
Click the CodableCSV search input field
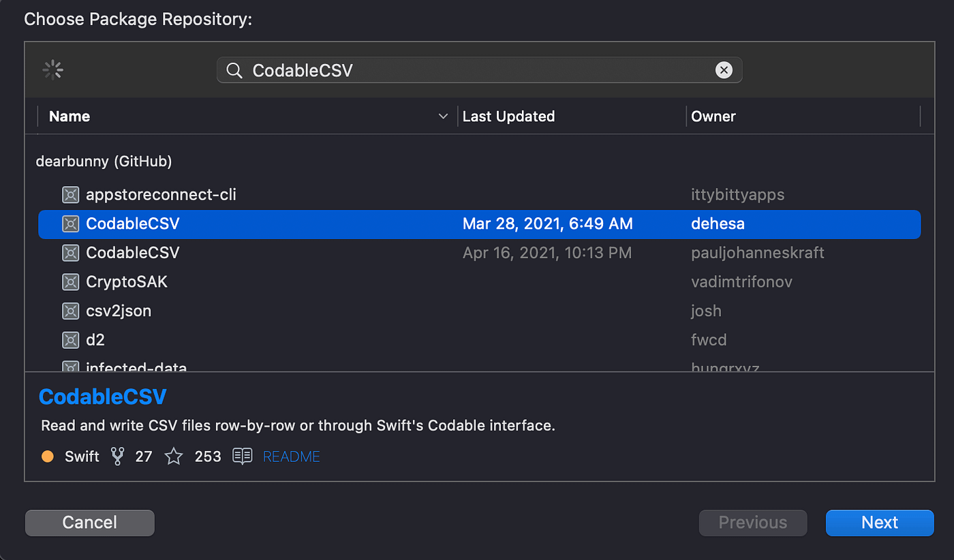[477, 70]
